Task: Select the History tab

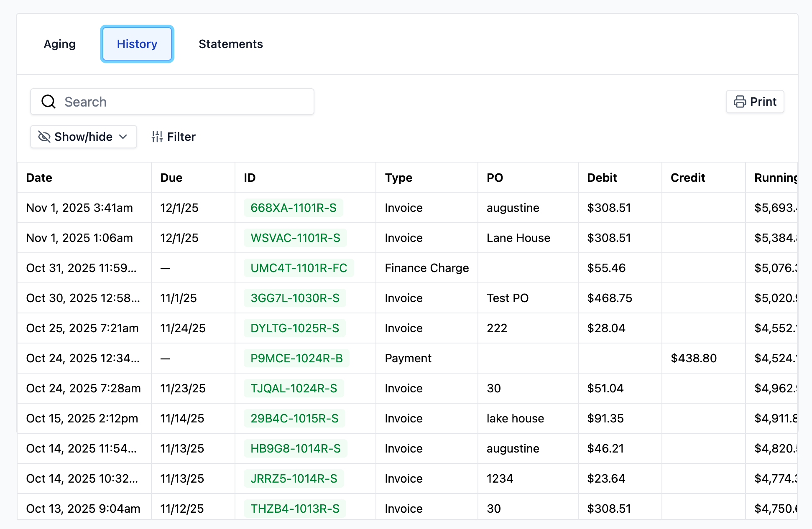Action: [137, 44]
